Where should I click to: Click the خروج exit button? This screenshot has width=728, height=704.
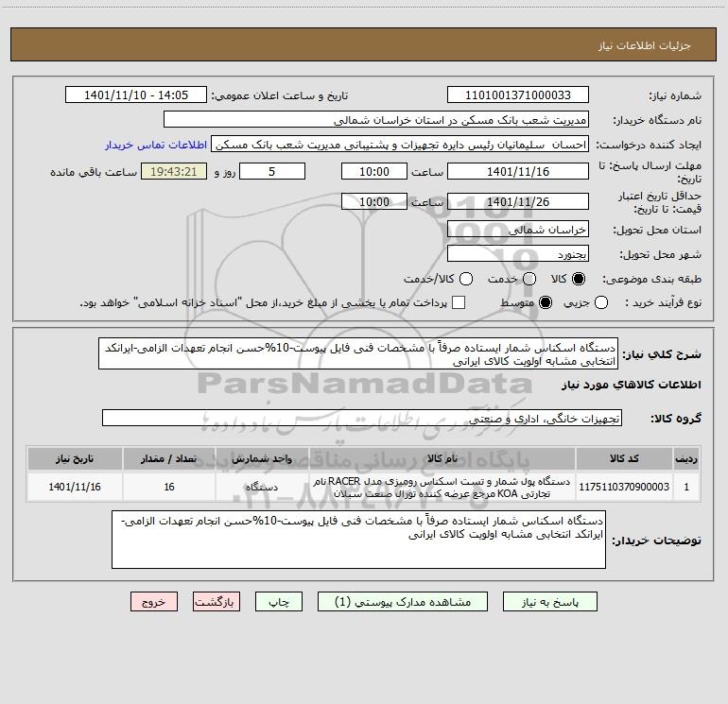click(154, 601)
